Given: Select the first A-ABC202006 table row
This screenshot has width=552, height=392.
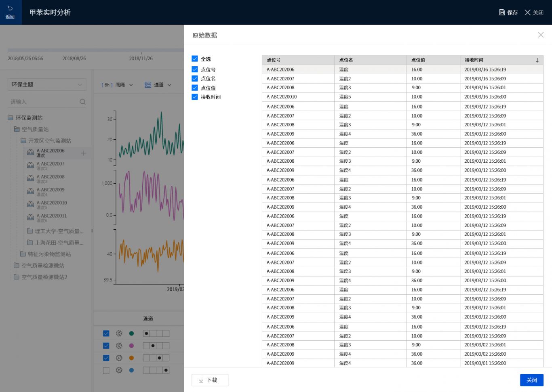Looking at the screenshot, I should 402,69.
